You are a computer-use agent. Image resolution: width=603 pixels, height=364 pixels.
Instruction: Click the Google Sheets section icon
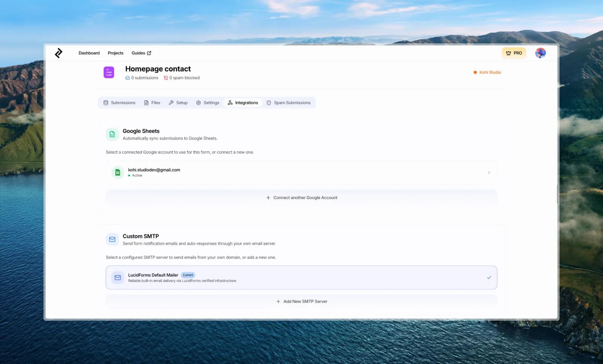112,134
